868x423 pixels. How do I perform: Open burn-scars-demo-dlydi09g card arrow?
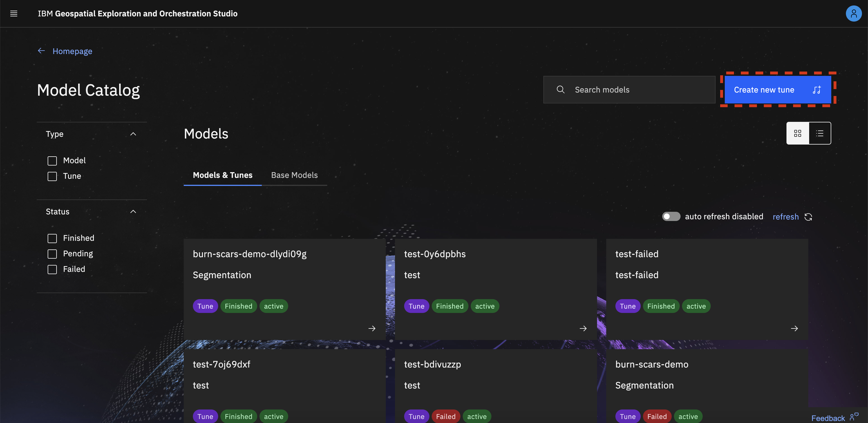click(372, 328)
